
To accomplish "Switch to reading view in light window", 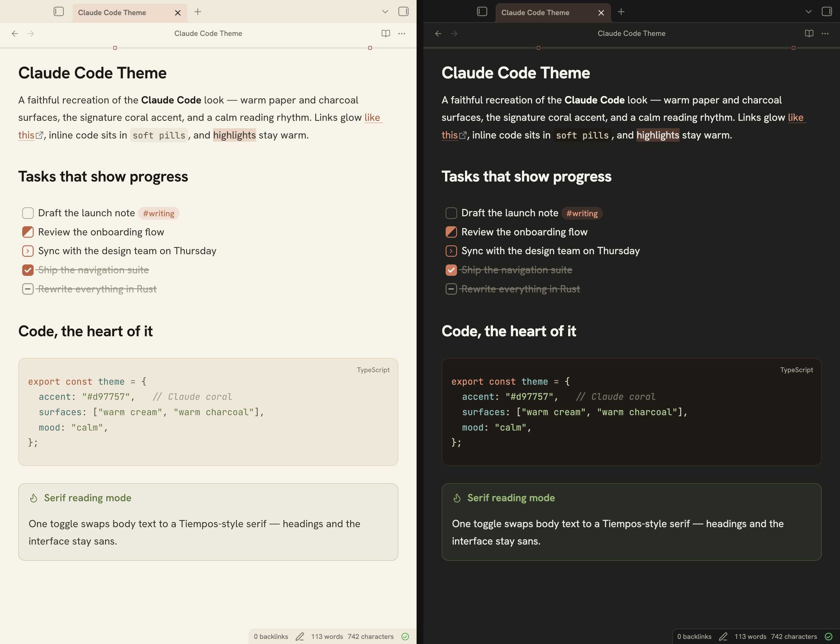I will (x=386, y=34).
